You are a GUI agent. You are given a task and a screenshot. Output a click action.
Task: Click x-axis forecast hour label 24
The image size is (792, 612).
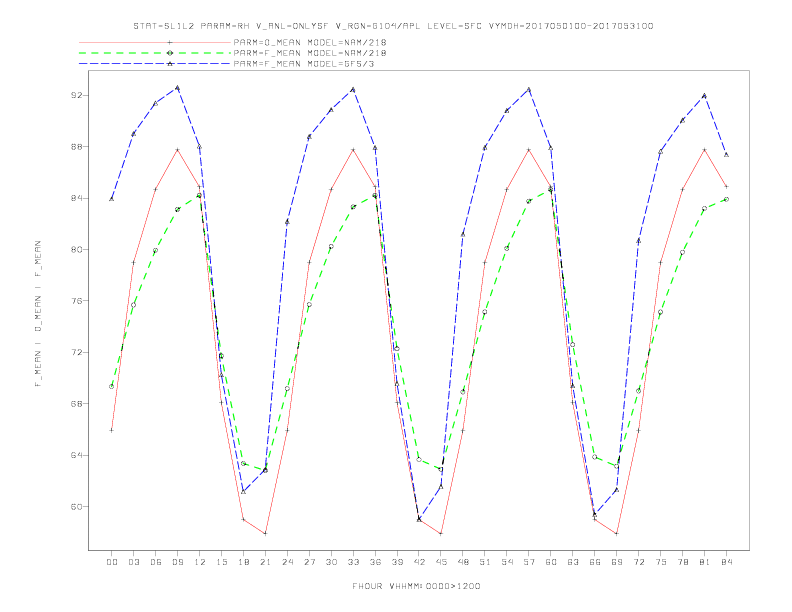[287, 562]
